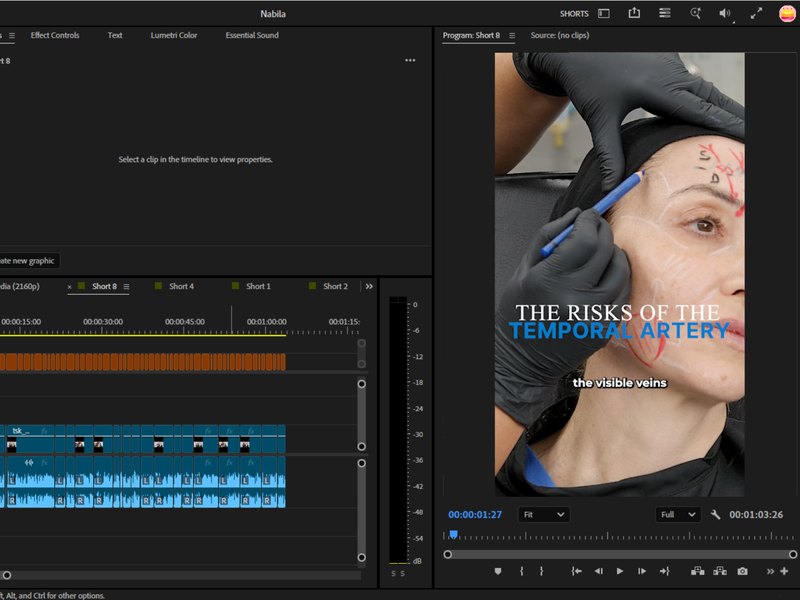Open the Short 2 sequence tab
This screenshot has width=800, height=600.
(335, 286)
